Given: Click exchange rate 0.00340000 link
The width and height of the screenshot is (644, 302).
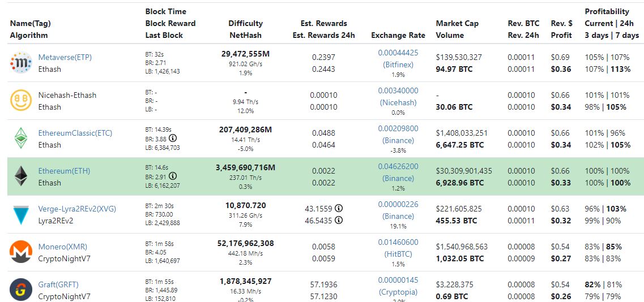Looking at the screenshot, I should 398,90.
